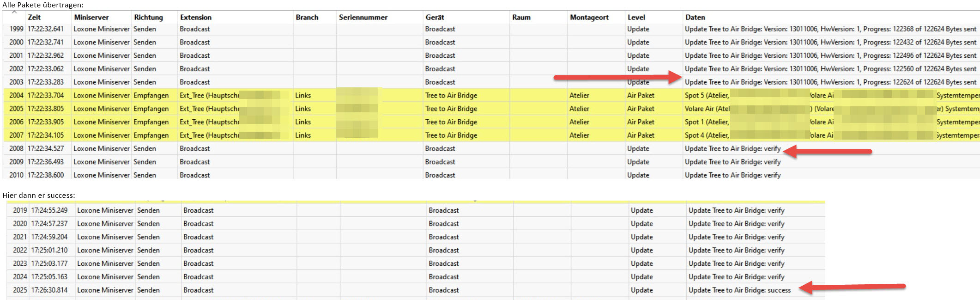Click the timestamp 17:22:33.283 cell
Image resolution: width=980 pixels, height=300 pixels.
[x=46, y=82]
